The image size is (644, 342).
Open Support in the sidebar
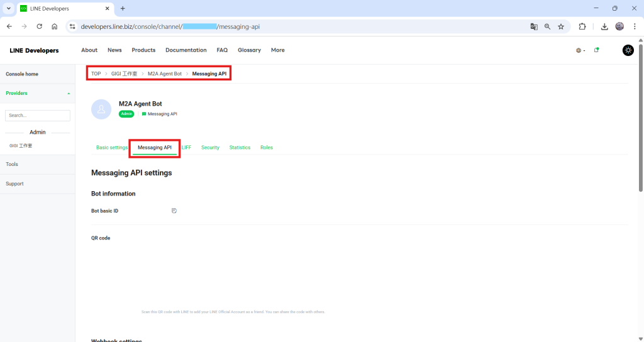tap(14, 184)
